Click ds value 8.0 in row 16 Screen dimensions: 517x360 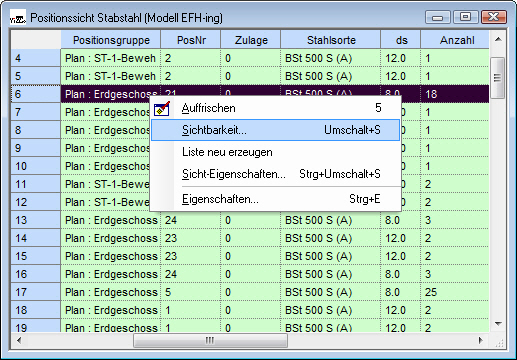coord(401,274)
